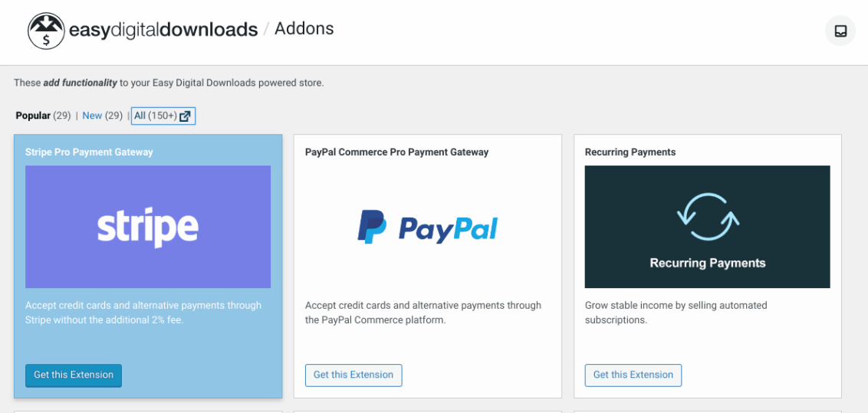Get the Stripe Pro extension
The height and width of the screenshot is (413, 868).
coord(74,375)
